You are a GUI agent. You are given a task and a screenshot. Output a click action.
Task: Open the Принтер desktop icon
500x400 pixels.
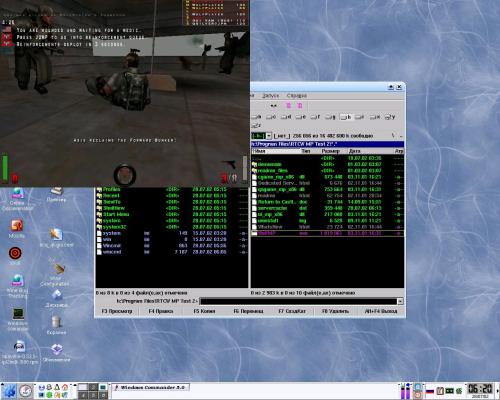[x=56, y=194]
